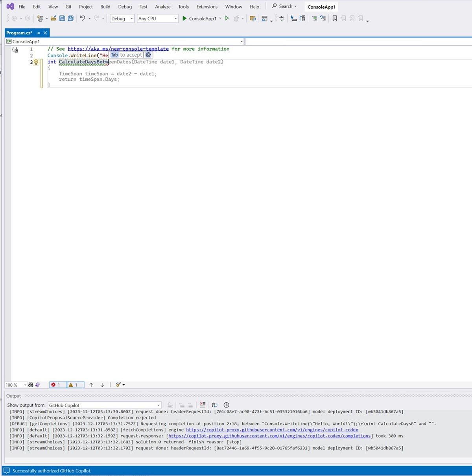Open the Extensions menu
The width and height of the screenshot is (472, 476).
pos(207,7)
